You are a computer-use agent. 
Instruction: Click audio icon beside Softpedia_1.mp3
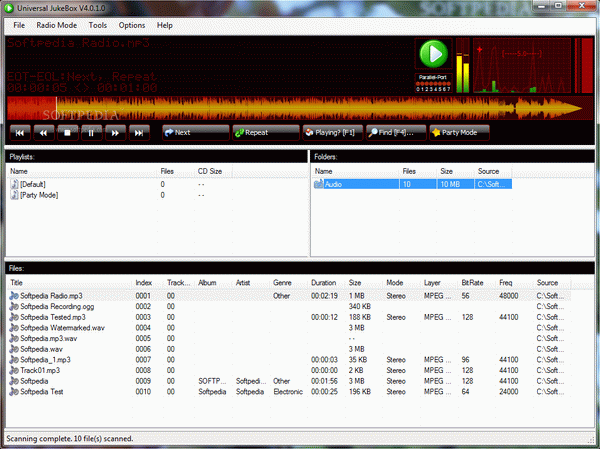tap(14, 359)
